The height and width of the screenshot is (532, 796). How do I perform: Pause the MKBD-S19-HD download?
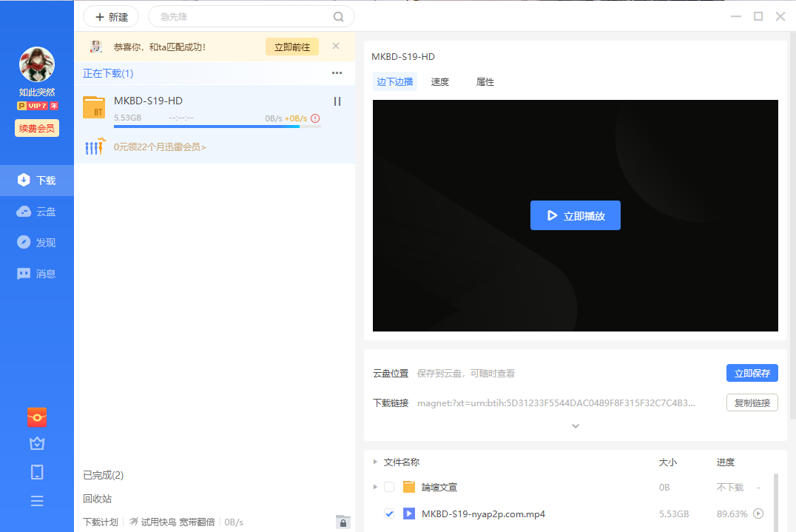tap(337, 101)
